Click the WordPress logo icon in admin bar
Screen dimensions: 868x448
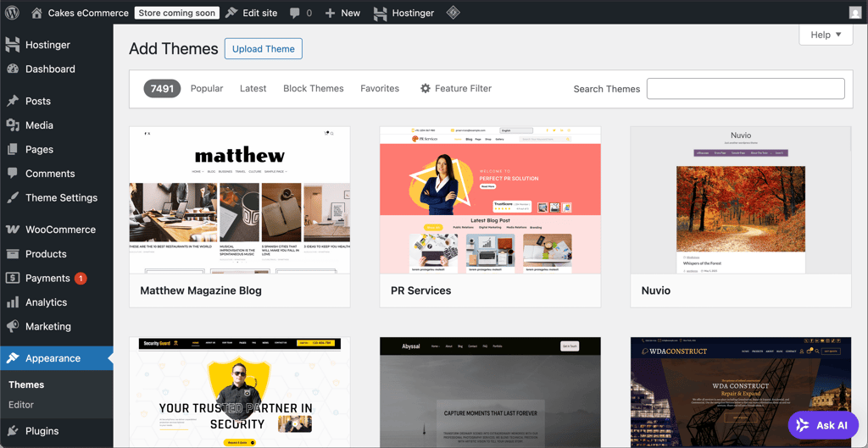12,13
